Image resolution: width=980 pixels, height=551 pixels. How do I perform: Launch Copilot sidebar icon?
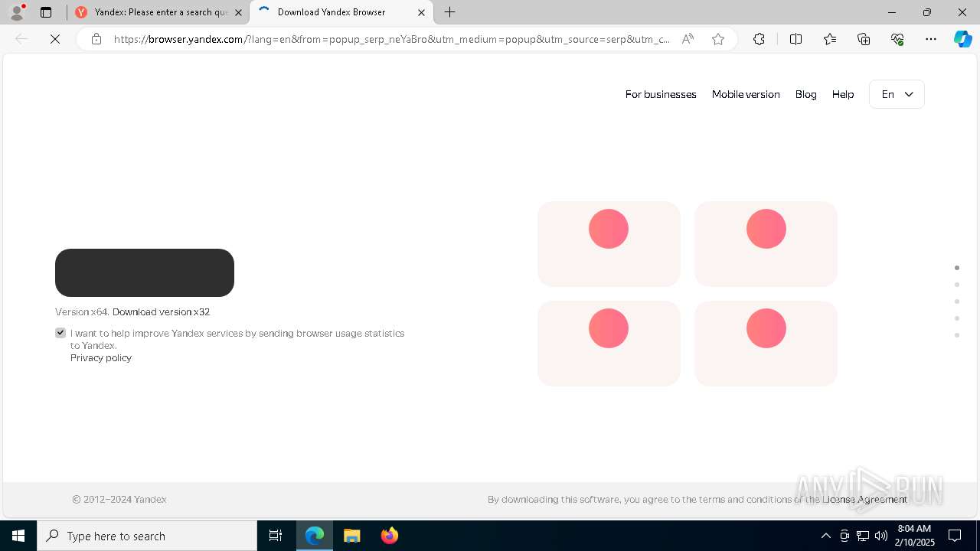962,39
